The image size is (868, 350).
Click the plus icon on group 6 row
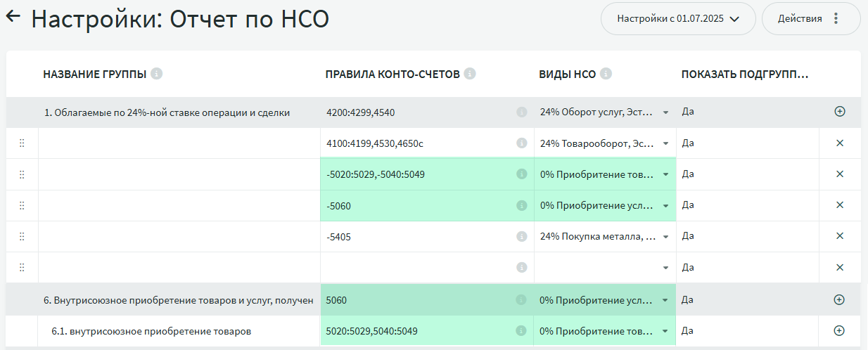tap(839, 300)
